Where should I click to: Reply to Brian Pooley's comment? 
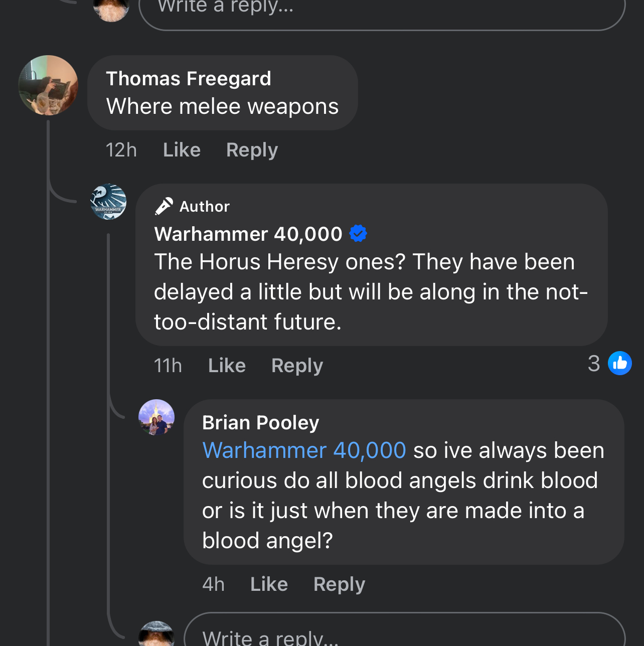pyautogui.click(x=339, y=584)
